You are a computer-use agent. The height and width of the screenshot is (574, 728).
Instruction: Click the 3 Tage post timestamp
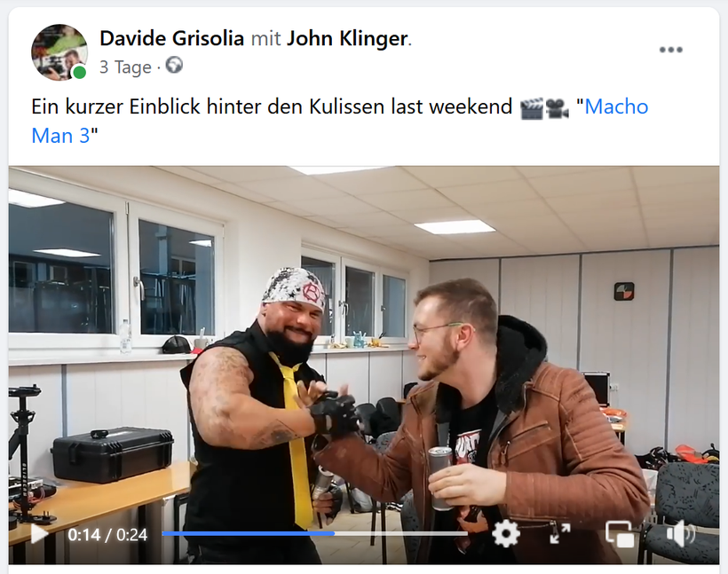(x=125, y=67)
